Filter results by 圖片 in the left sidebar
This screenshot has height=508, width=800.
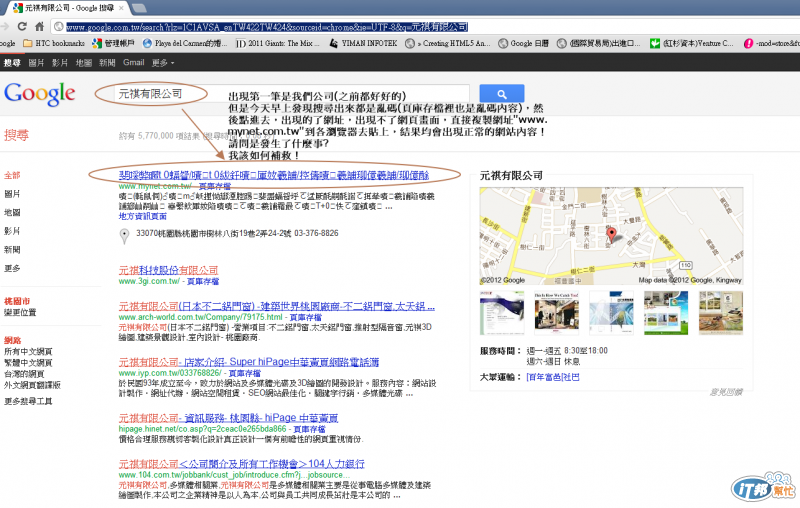pos(12,194)
